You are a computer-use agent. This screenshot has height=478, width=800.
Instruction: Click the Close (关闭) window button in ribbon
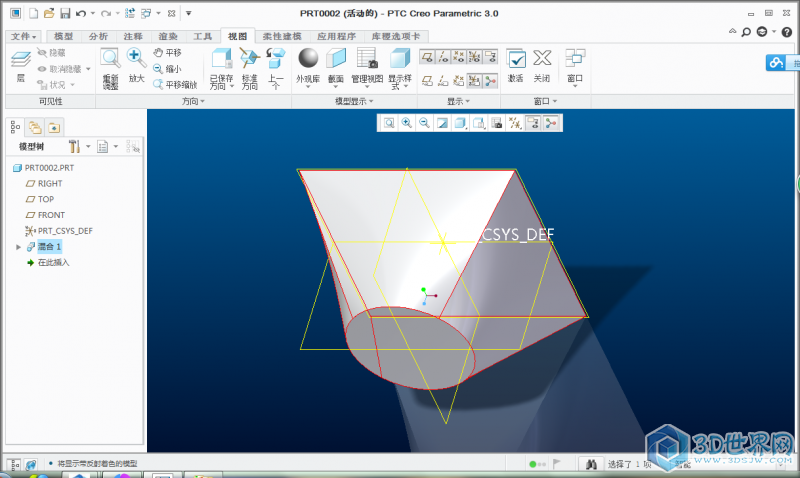point(542,65)
